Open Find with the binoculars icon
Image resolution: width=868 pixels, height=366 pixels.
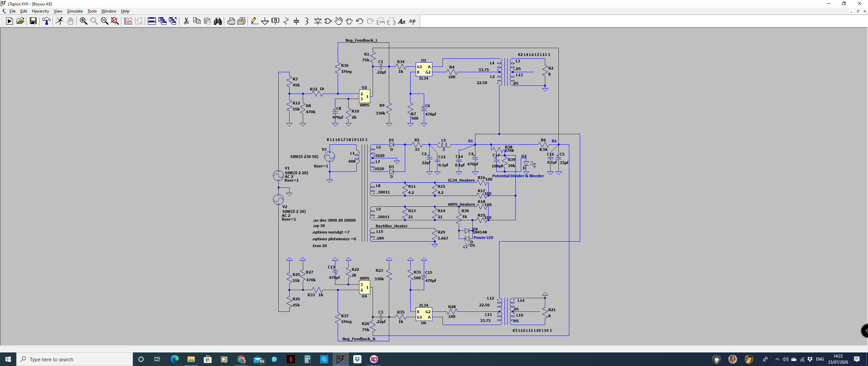[x=218, y=21]
